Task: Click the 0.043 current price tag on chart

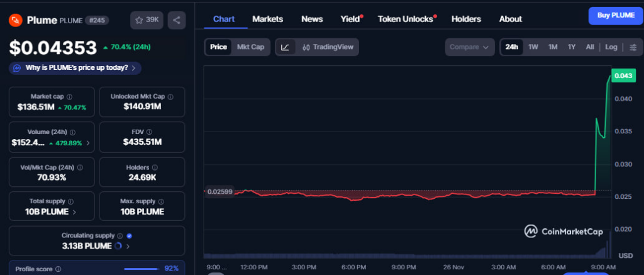Action: click(x=623, y=76)
